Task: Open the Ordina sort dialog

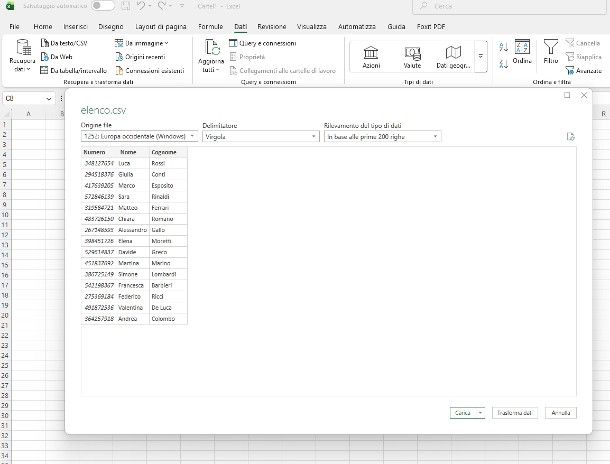Action: point(522,52)
